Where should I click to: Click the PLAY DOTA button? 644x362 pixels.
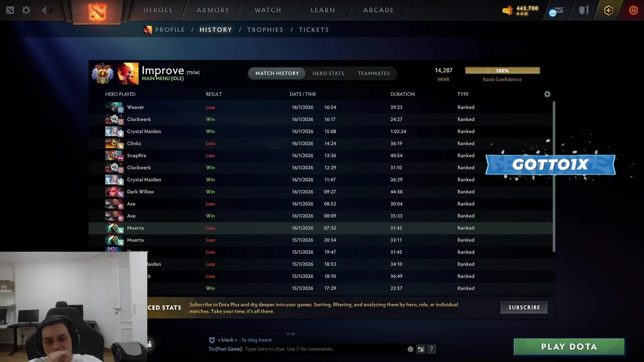pyautogui.click(x=569, y=346)
